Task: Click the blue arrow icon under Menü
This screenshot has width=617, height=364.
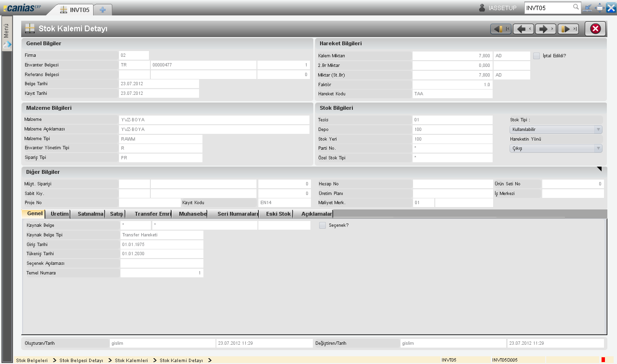Action: click(7, 45)
